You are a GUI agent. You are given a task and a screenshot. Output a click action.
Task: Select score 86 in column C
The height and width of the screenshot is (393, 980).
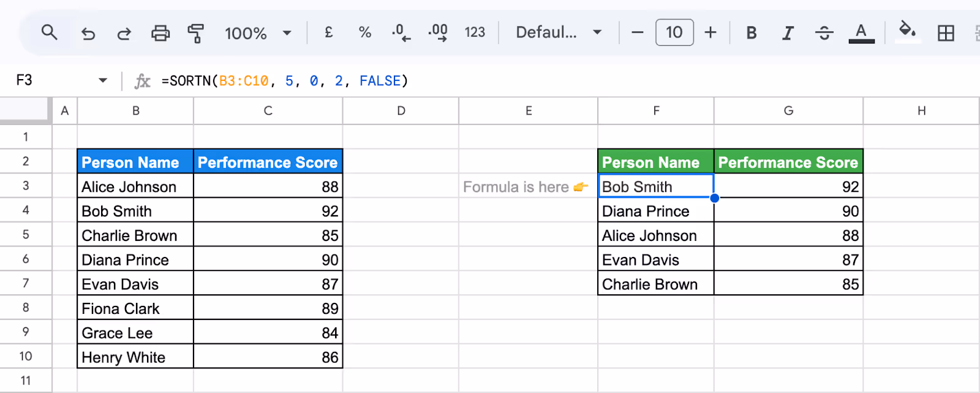click(268, 357)
